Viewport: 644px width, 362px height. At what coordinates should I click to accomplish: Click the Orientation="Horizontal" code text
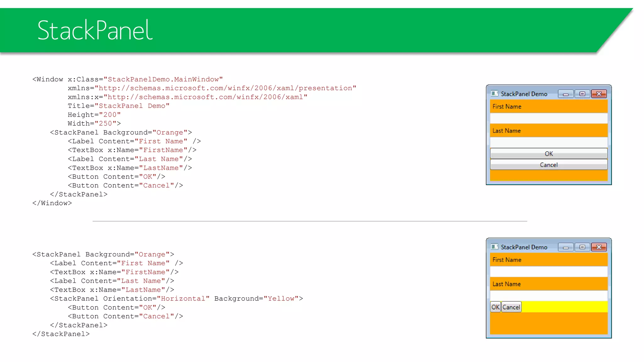click(156, 299)
